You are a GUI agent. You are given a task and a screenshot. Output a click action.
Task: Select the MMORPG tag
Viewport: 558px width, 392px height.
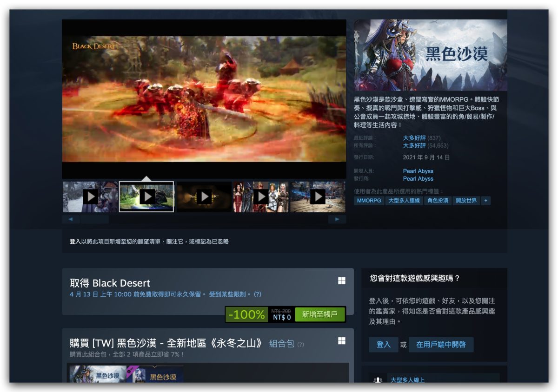pyautogui.click(x=369, y=201)
